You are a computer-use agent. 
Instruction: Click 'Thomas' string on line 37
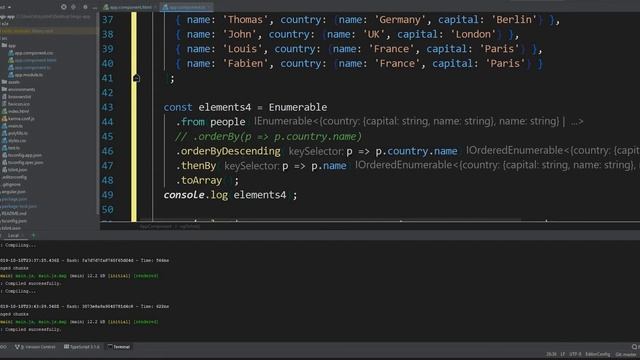(x=245, y=20)
